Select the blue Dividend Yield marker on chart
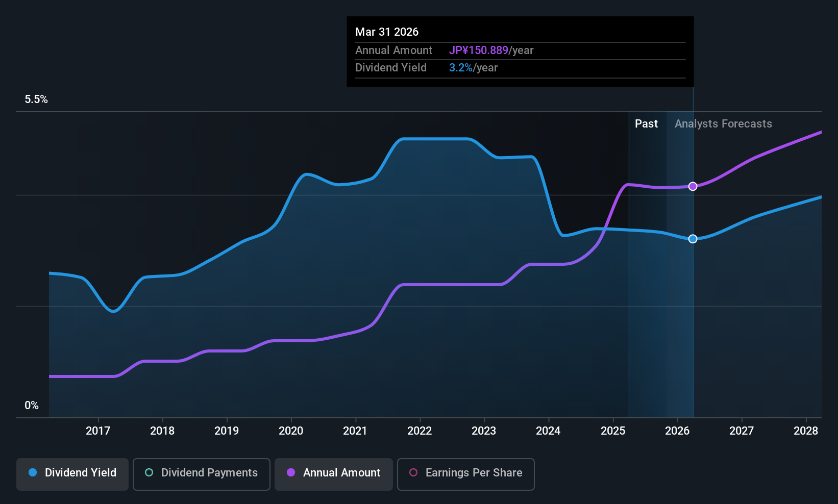 click(693, 238)
